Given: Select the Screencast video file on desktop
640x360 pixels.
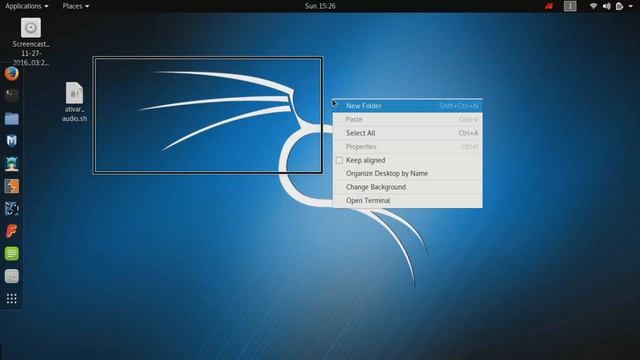Looking at the screenshot, I should pos(31,41).
